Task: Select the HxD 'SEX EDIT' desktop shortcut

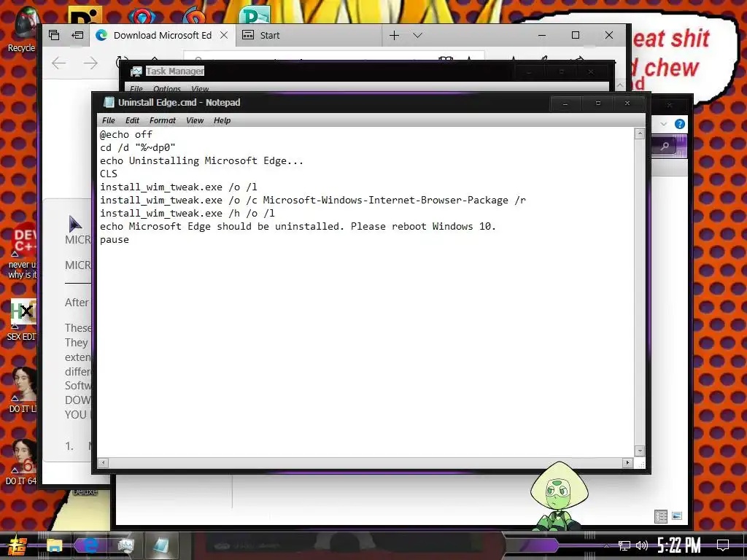Action: (x=23, y=320)
